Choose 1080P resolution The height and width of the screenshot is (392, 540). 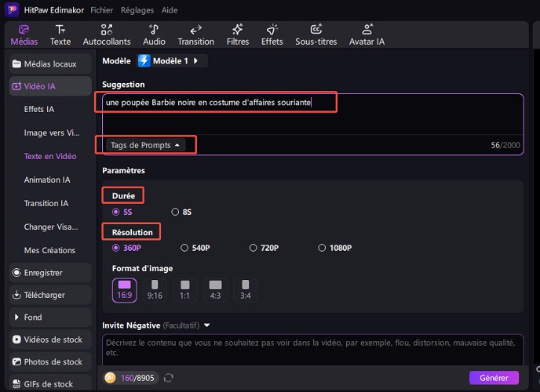point(335,248)
